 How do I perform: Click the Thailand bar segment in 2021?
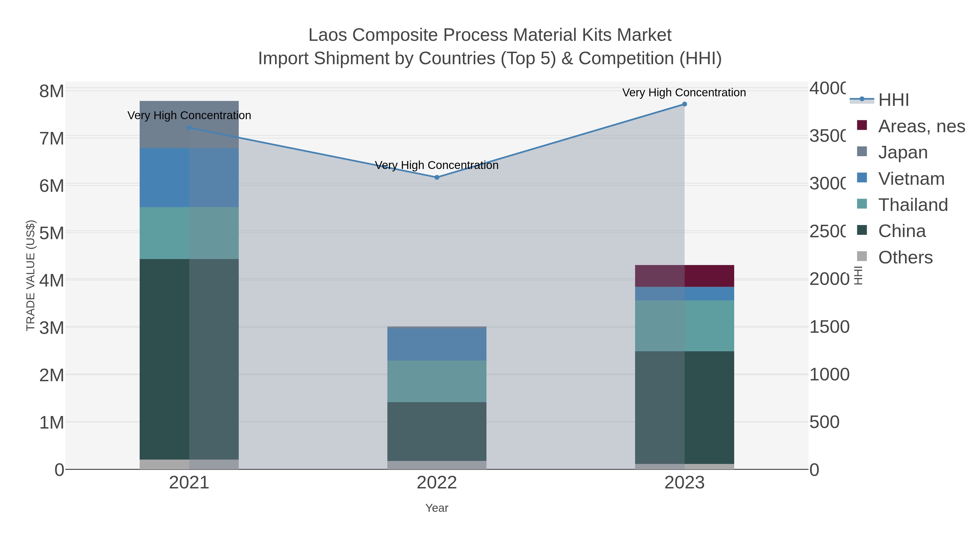click(x=189, y=233)
